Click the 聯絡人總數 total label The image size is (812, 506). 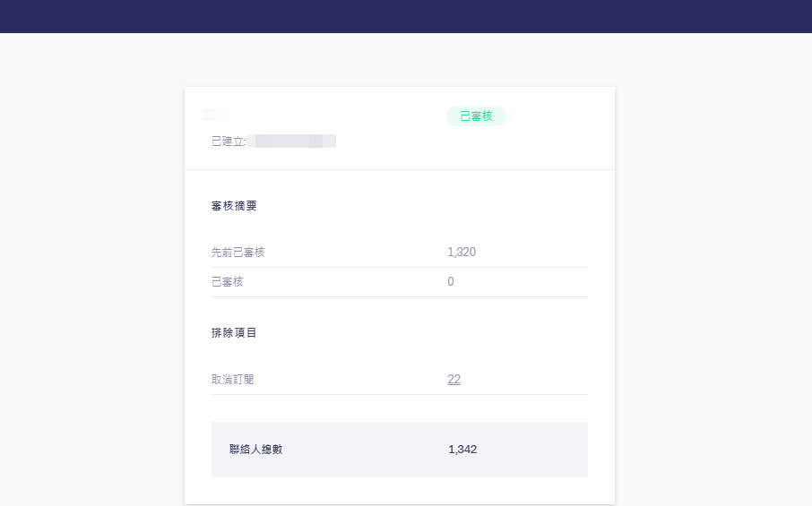[255, 450]
